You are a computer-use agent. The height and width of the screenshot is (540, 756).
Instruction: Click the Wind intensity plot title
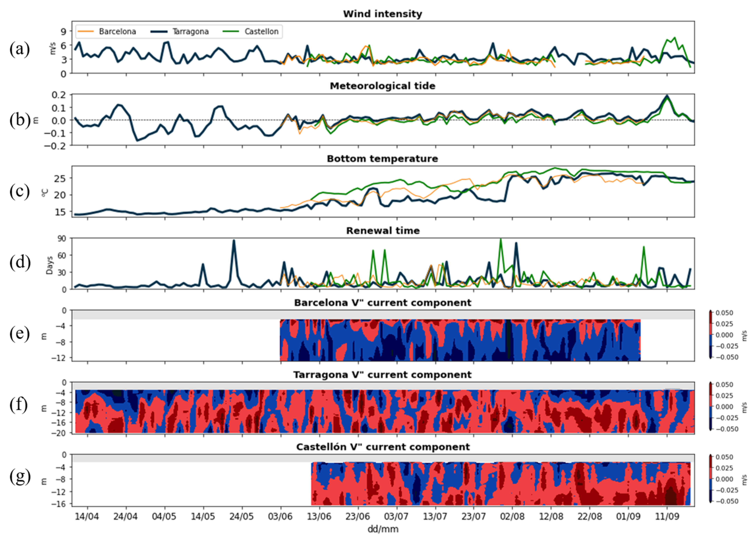coord(382,14)
